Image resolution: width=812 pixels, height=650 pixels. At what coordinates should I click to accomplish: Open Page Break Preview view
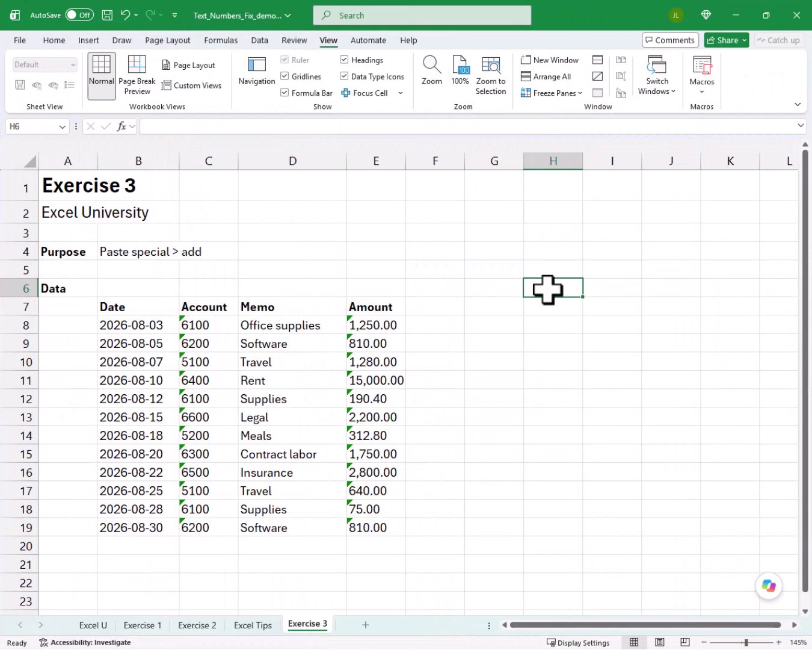click(137, 75)
